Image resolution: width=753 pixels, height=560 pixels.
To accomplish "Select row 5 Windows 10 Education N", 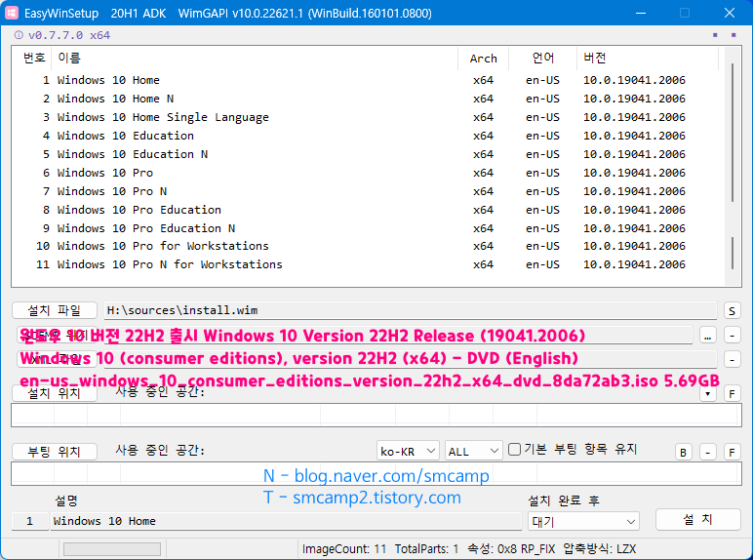I will (369, 154).
